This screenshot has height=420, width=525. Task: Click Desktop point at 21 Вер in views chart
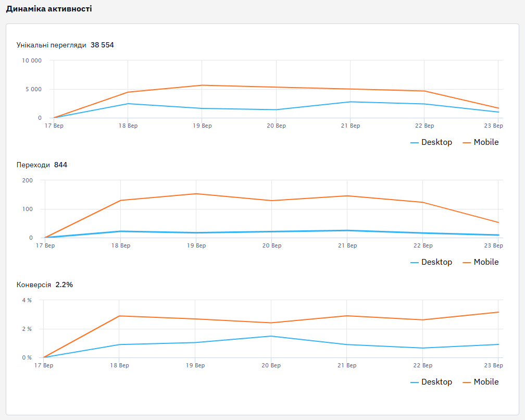350,102
